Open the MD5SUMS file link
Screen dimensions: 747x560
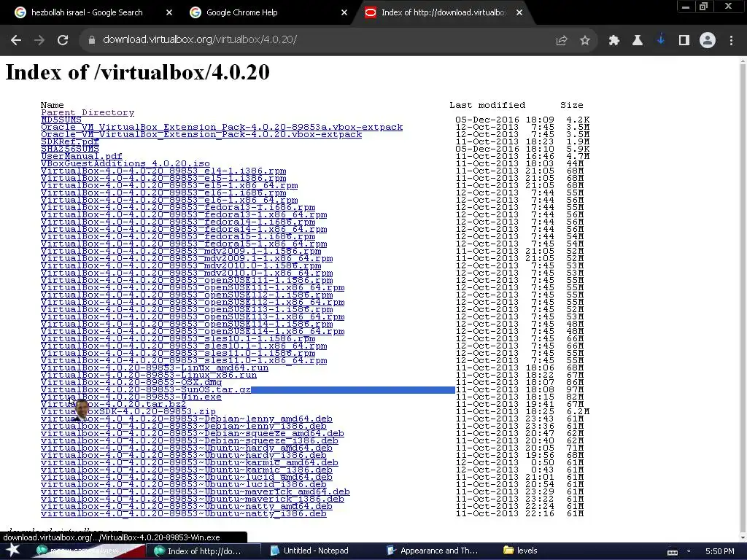coord(61,120)
